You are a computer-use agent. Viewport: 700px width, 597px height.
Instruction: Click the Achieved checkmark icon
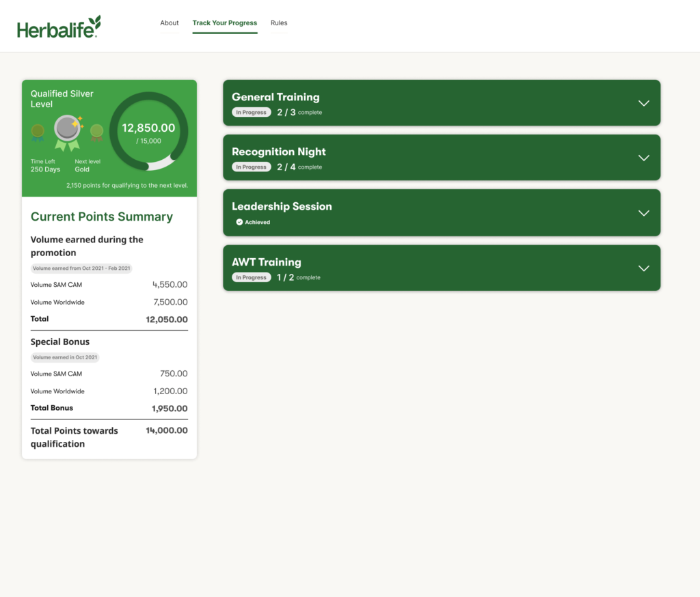click(x=239, y=222)
